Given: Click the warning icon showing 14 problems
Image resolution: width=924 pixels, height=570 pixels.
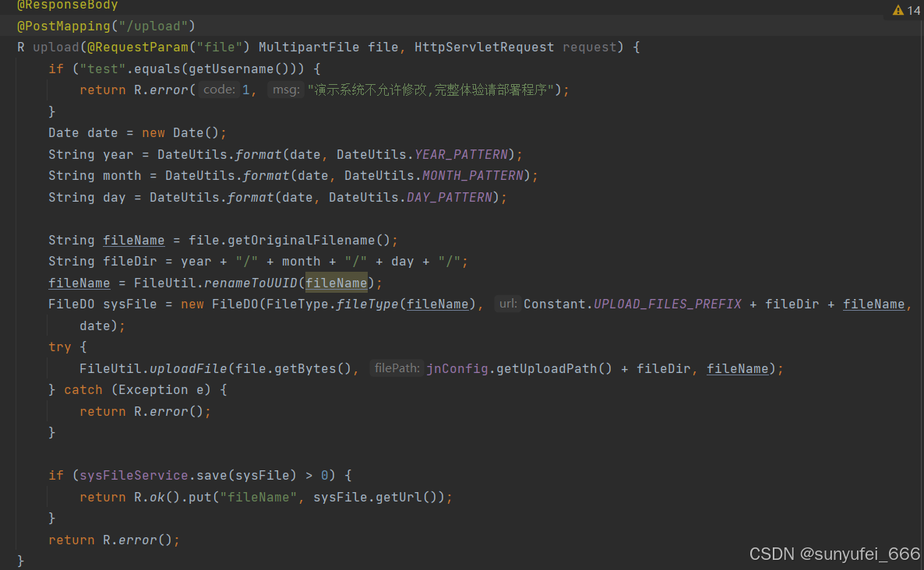Looking at the screenshot, I should point(906,10).
